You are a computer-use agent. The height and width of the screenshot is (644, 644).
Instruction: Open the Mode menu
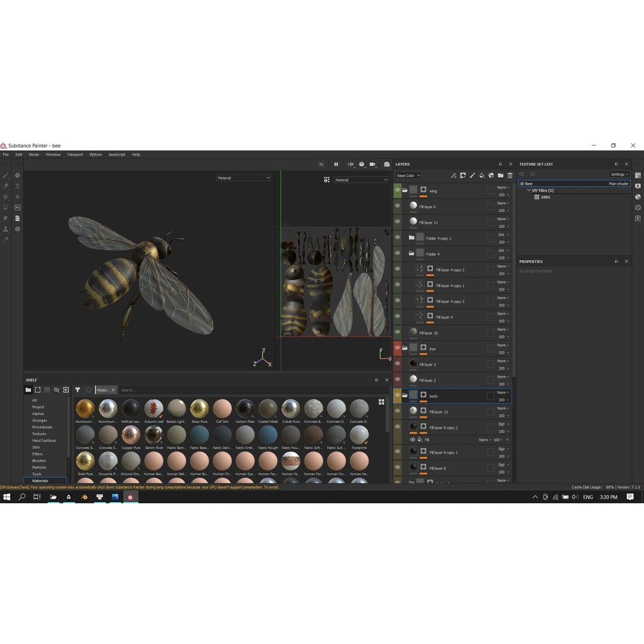(x=34, y=154)
